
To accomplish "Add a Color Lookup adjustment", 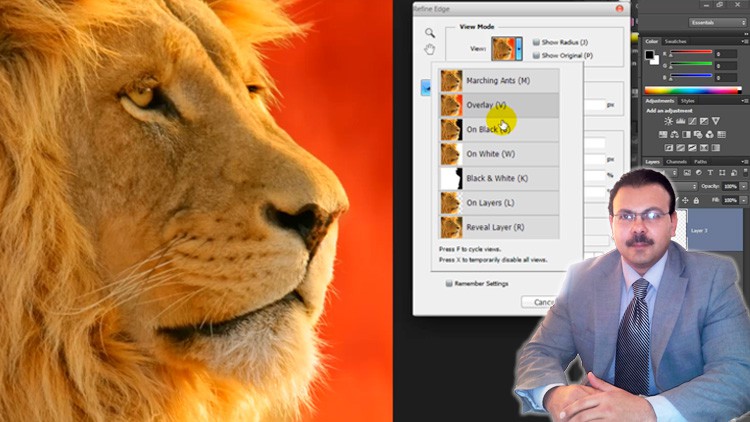I will tap(721, 134).
